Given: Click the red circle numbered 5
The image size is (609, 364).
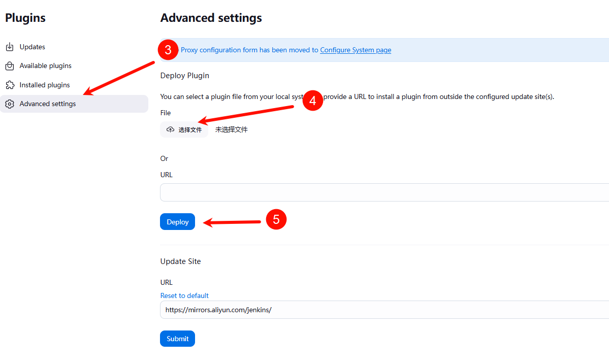Looking at the screenshot, I should [x=276, y=219].
